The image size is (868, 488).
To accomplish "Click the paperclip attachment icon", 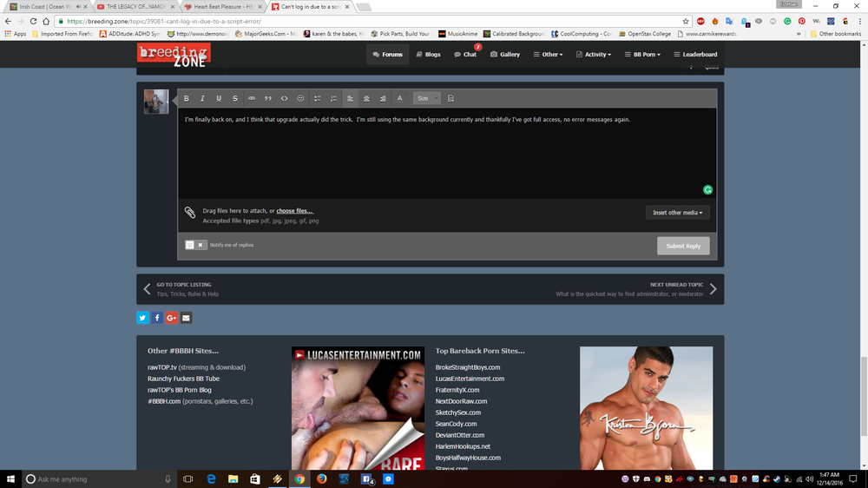I will 190,212.
